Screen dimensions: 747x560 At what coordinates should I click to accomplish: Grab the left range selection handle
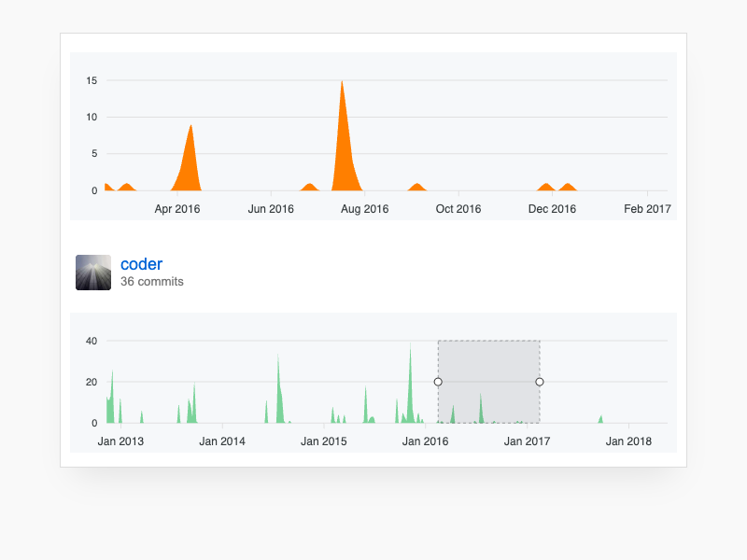tap(438, 382)
